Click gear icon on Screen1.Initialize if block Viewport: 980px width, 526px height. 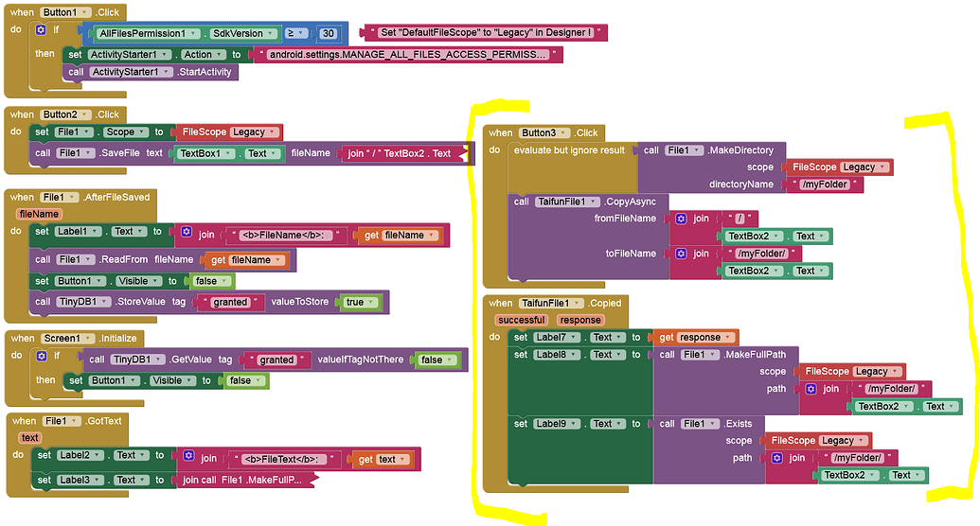[x=41, y=357]
